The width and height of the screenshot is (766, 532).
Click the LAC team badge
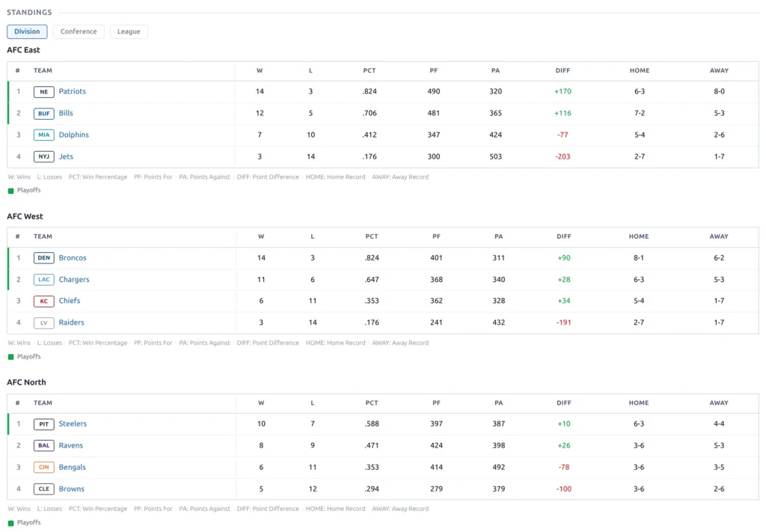[x=44, y=279]
